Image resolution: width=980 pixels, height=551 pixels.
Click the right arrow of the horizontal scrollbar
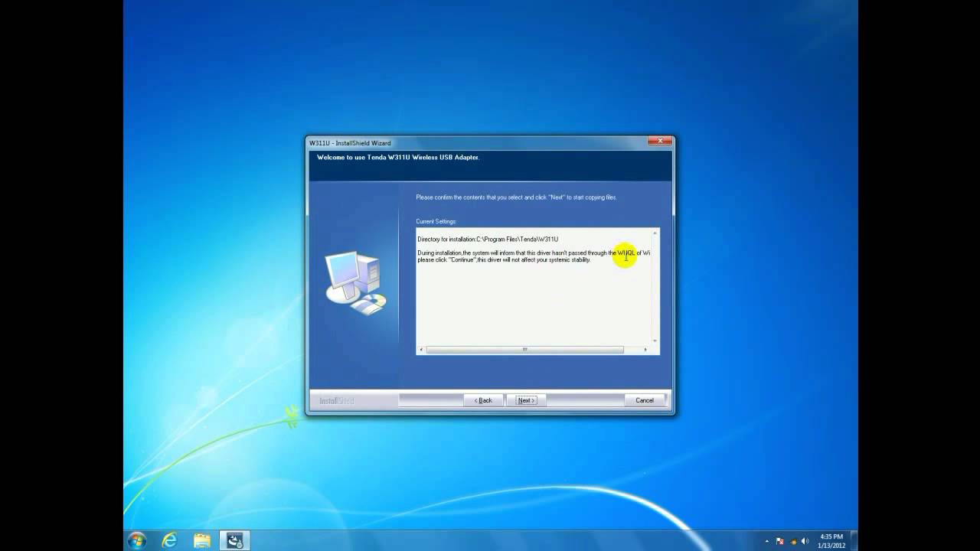645,350
